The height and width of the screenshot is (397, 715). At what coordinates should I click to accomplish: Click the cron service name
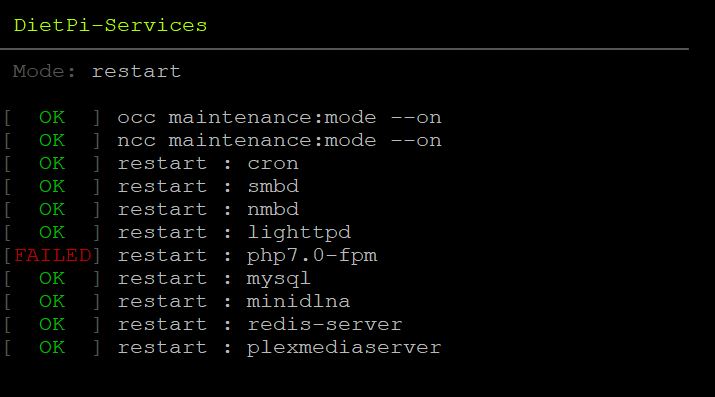[x=273, y=164]
